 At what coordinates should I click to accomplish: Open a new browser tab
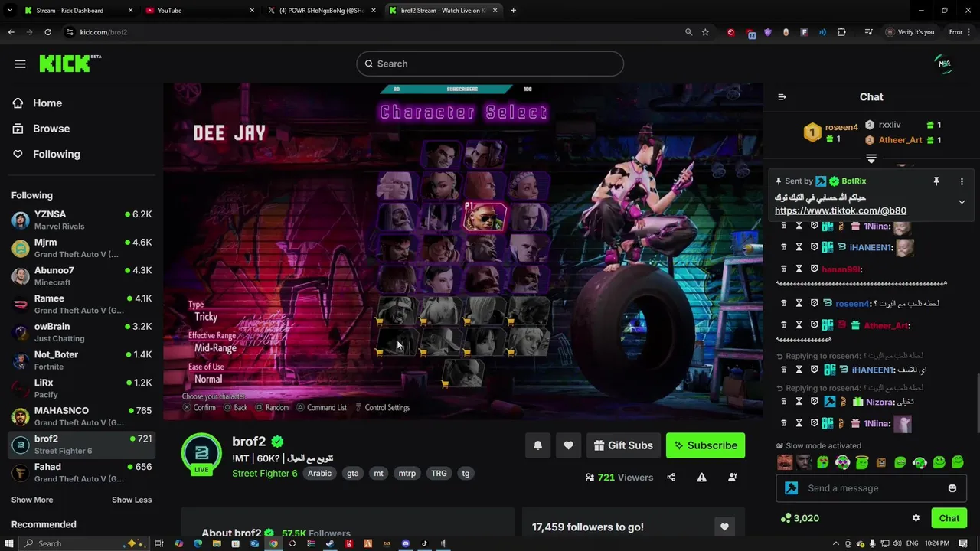[513, 11]
